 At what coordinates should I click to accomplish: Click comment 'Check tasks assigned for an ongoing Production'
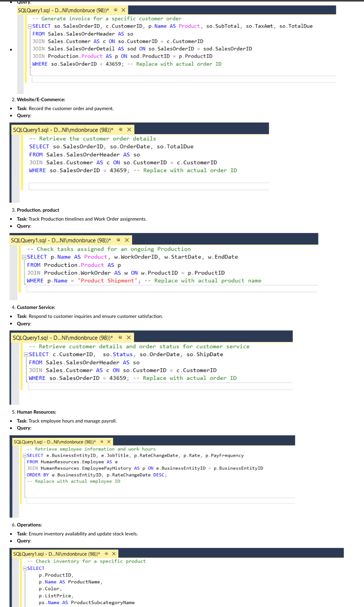[109, 249]
